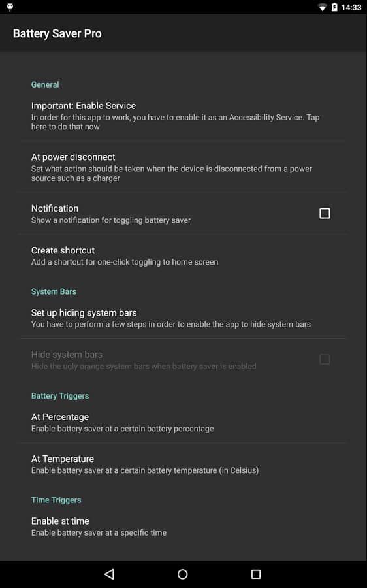Tap the Battery Triggers section header
The height and width of the screenshot is (588, 367).
(x=60, y=396)
